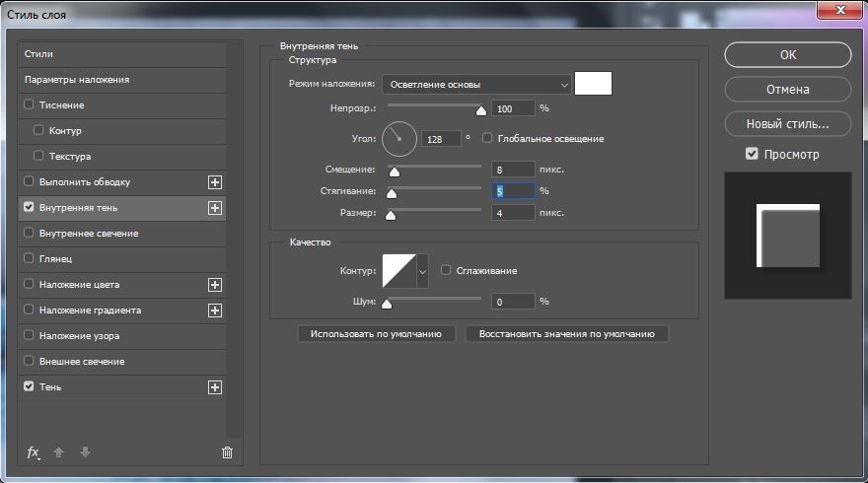Click Стягивание value field showing 5
Image resolution: width=868 pixels, height=483 pixels.
(513, 191)
